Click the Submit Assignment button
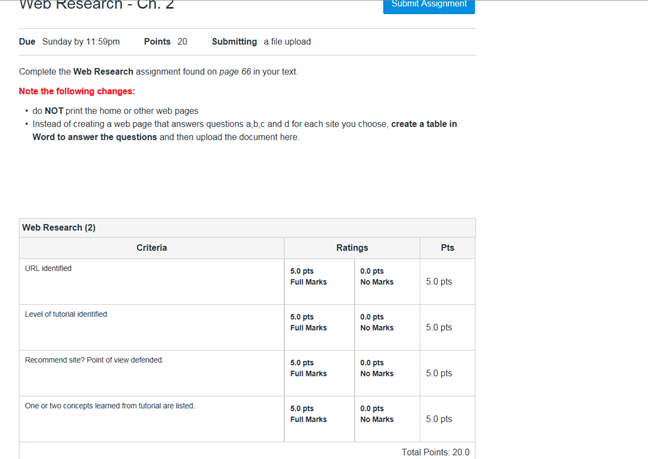The height and width of the screenshot is (459, 648). (429, 5)
